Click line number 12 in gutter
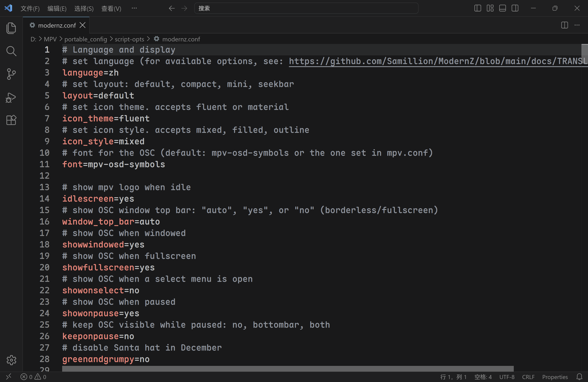The image size is (588, 382). point(45,176)
